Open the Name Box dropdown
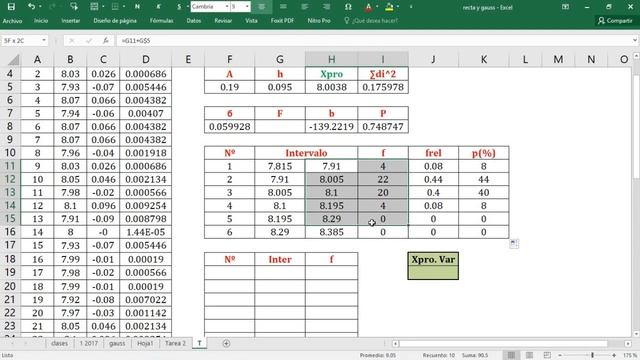 click(x=44, y=40)
